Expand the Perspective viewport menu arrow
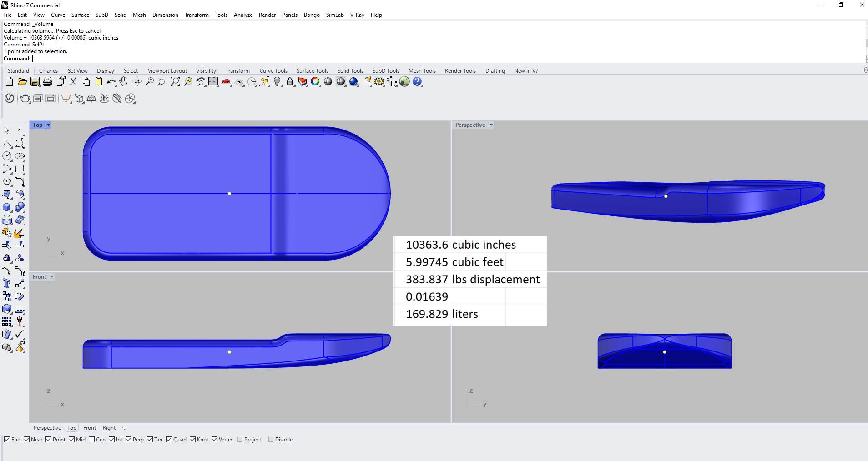 (x=491, y=125)
